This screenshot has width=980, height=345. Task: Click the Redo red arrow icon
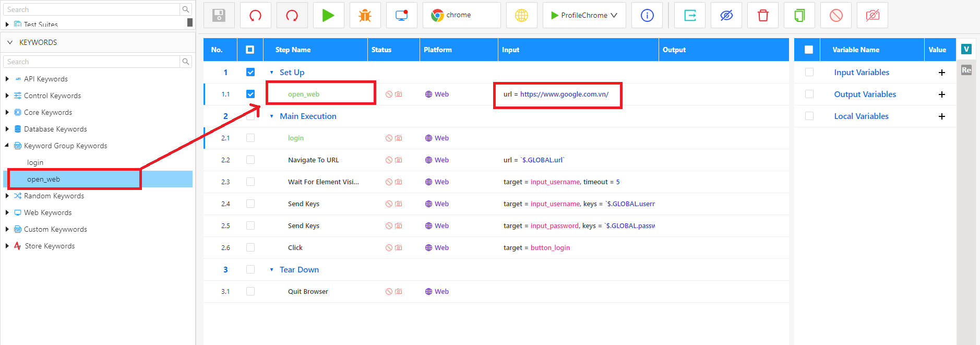pos(292,15)
